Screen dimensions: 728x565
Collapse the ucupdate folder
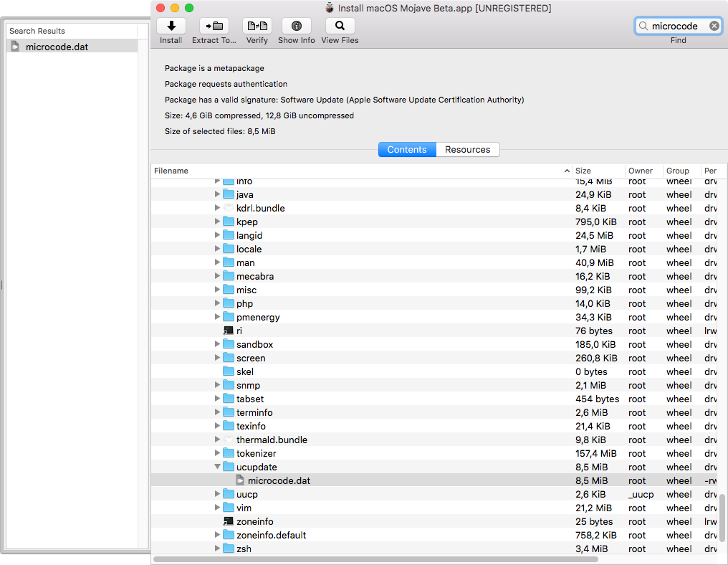[217, 467]
